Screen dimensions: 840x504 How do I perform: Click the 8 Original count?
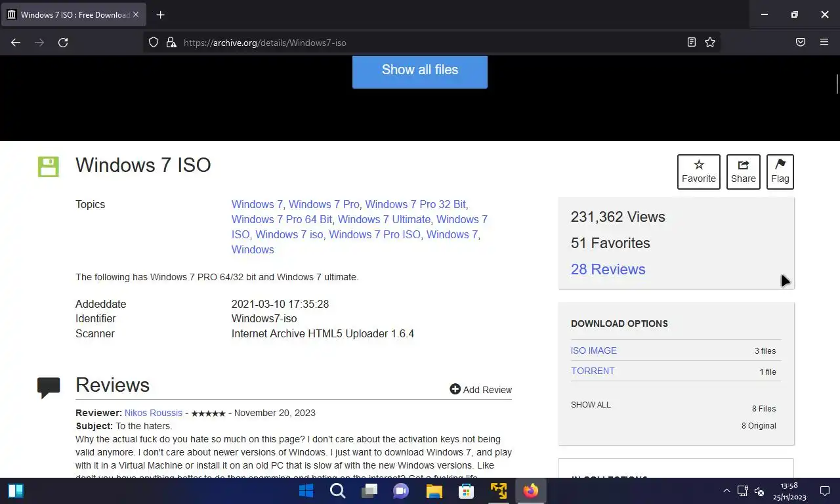click(x=759, y=426)
